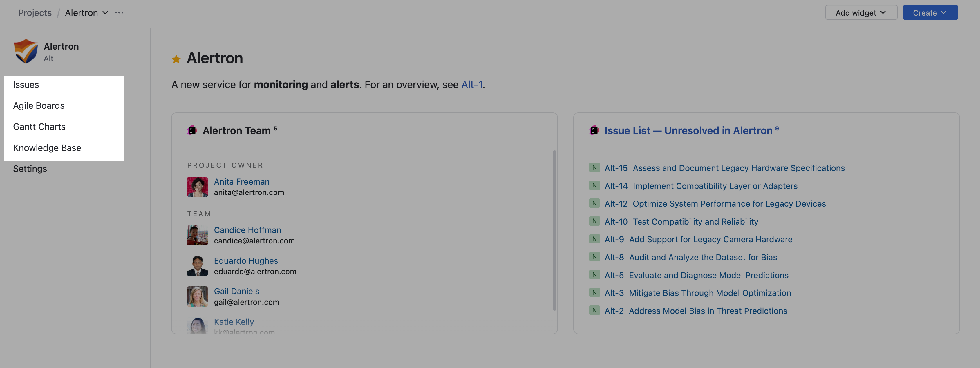Click the N badge next to Alt-12

tap(594, 203)
